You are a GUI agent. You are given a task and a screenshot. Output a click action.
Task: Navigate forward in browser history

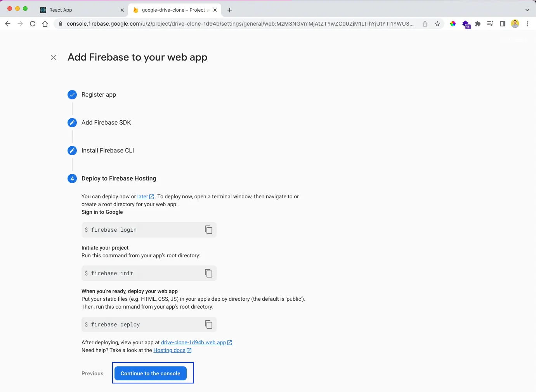pyautogui.click(x=20, y=24)
